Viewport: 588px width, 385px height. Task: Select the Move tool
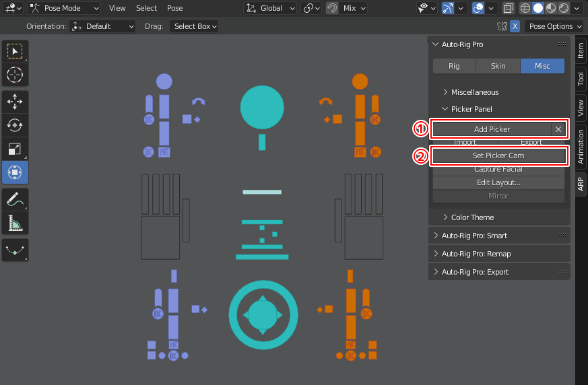[x=15, y=102]
